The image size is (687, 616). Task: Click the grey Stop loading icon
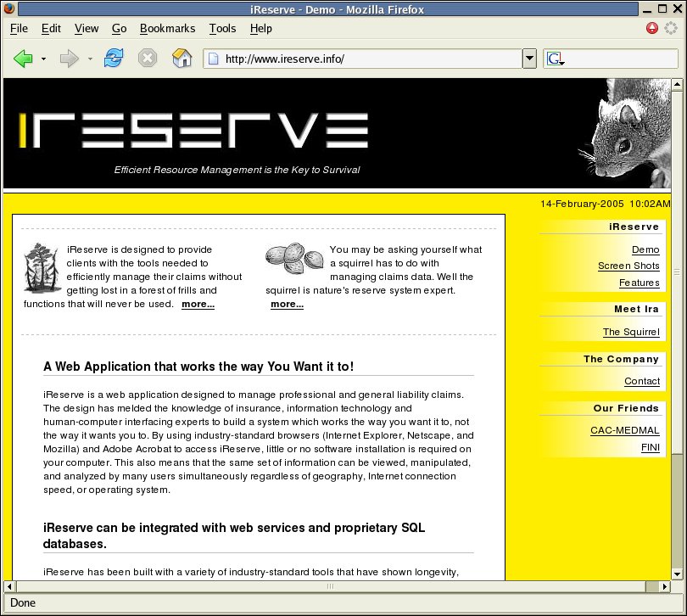click(x=148, y=58)
